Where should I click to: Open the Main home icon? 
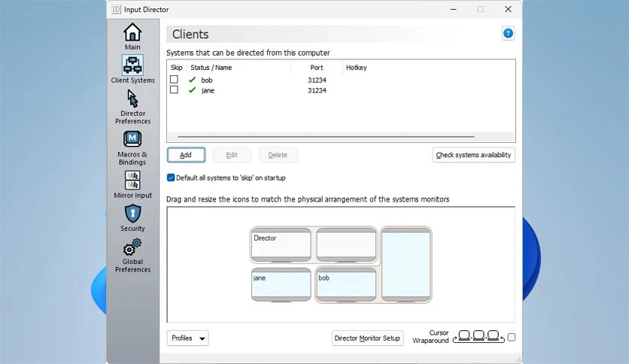[132, 32]
